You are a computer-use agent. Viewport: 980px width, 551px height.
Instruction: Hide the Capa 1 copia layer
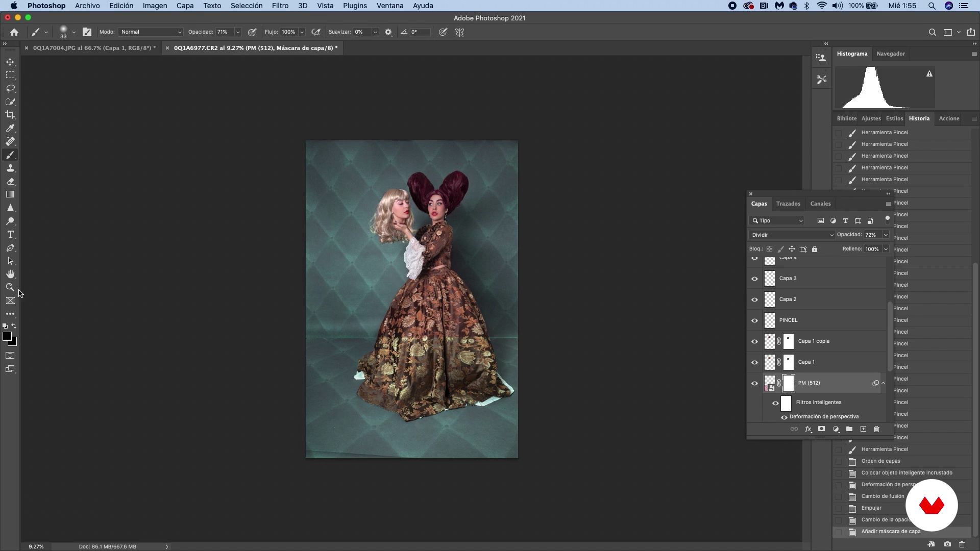point(754,341)
